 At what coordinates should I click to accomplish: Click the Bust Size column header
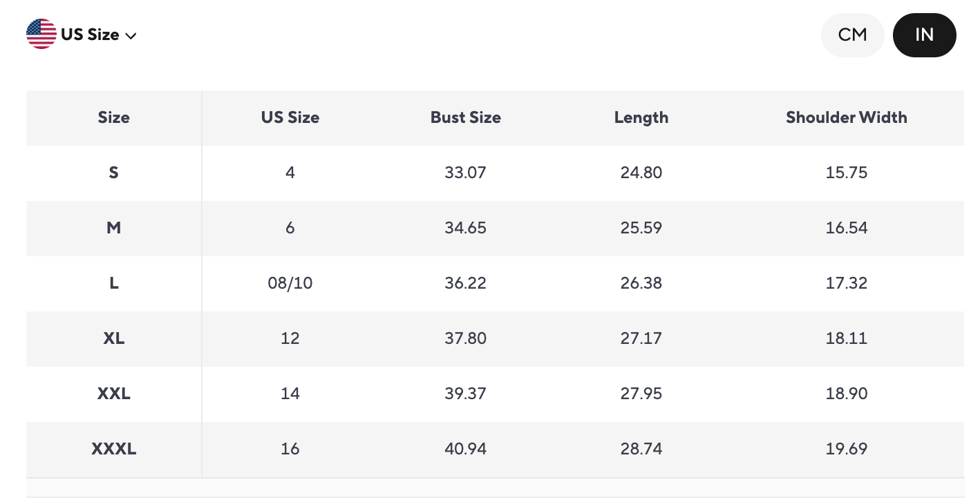point(466,117)
